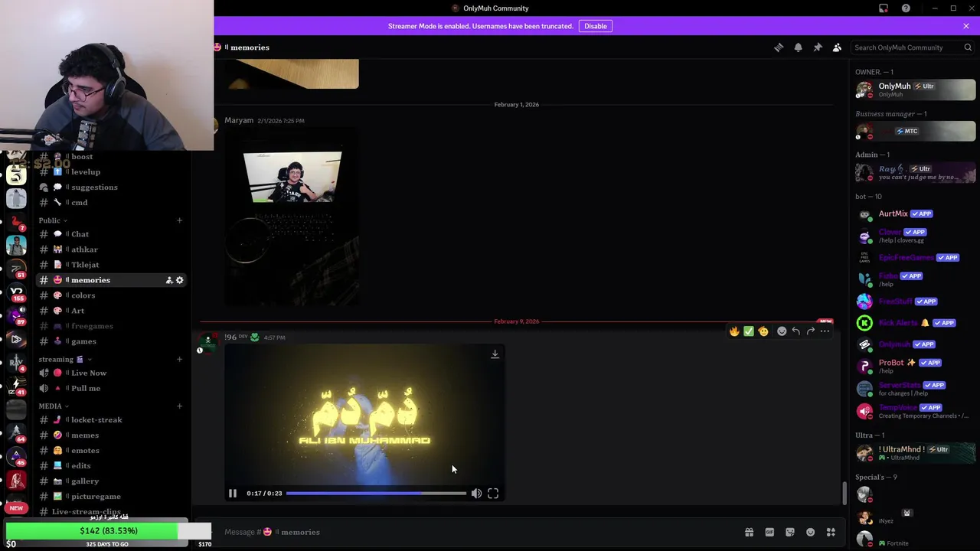This screenshot has height=551, width=980.
Task: Open the levelup channel
Action: click(x=111, y=172)
